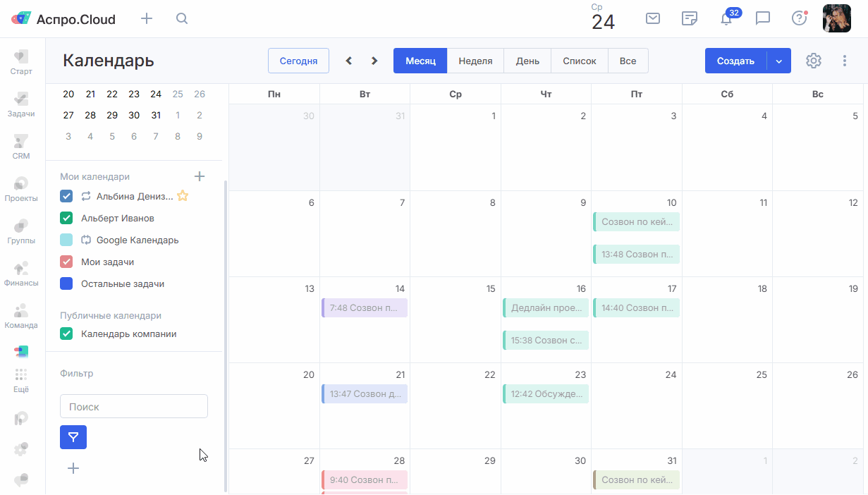Open event Дедлайн прое... on the 16th
This screenshot has width=868, height=495.
point(546,307)
